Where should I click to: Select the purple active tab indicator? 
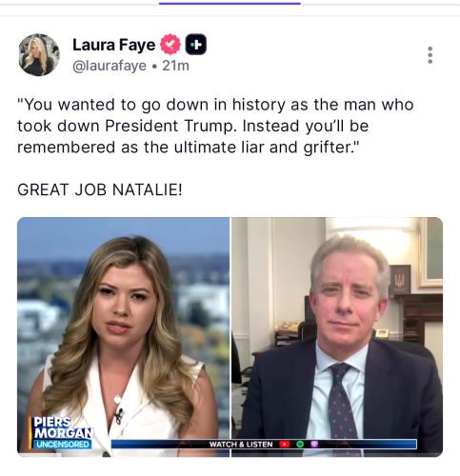pyautogui.click(x=230, y=4)
